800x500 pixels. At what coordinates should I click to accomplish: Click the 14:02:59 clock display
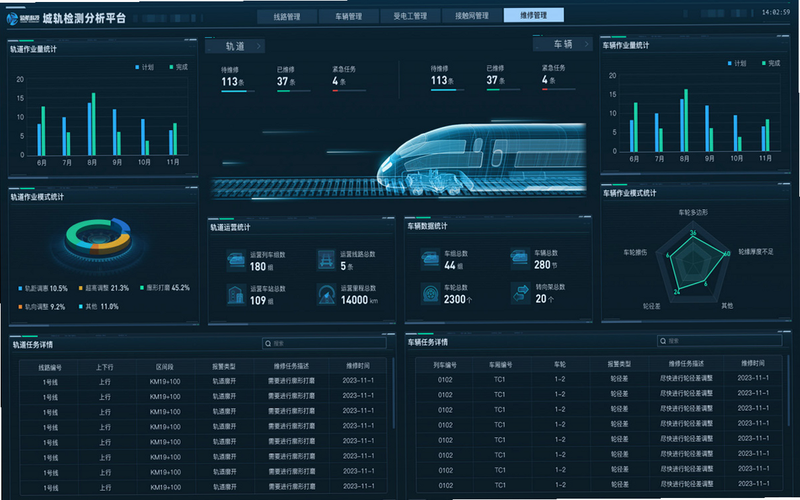click(776, 12)
